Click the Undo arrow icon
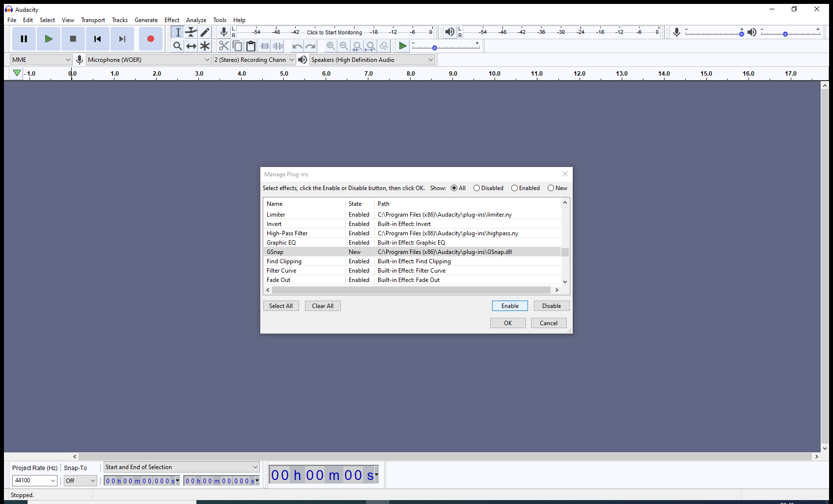 [297, 46]
